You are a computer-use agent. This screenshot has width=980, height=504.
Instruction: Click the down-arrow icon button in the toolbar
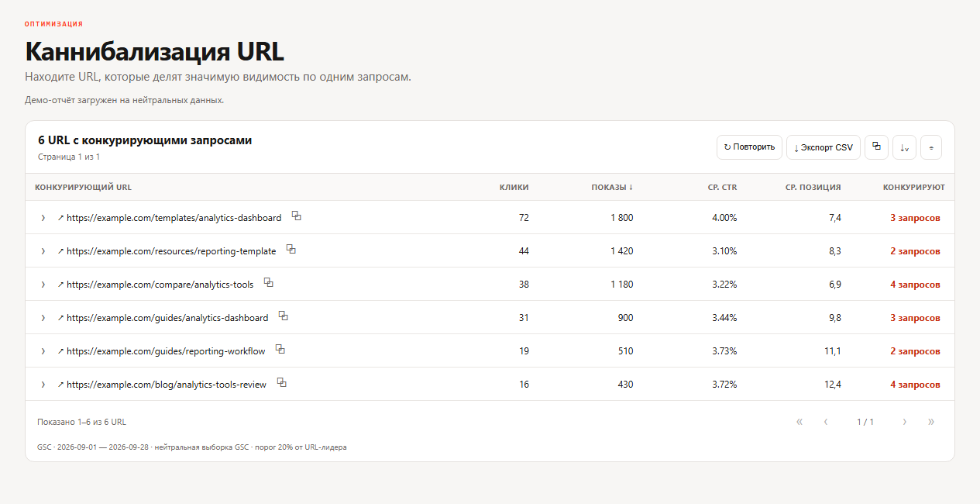click(x=904, y=147)
